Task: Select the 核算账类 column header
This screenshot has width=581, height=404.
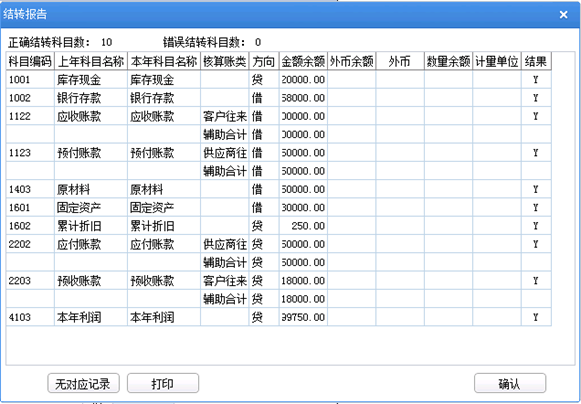Action: pyautogui.click(x=225, y=61)
